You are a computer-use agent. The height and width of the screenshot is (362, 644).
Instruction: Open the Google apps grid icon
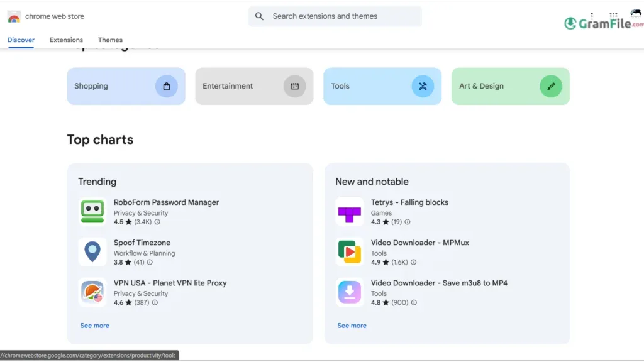(x=613, y=15)
